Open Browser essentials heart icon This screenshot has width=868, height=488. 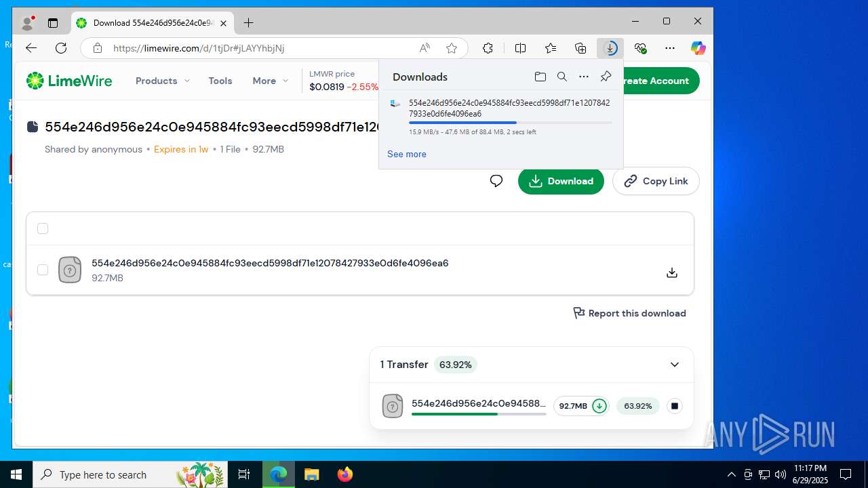tap(640, 48)
